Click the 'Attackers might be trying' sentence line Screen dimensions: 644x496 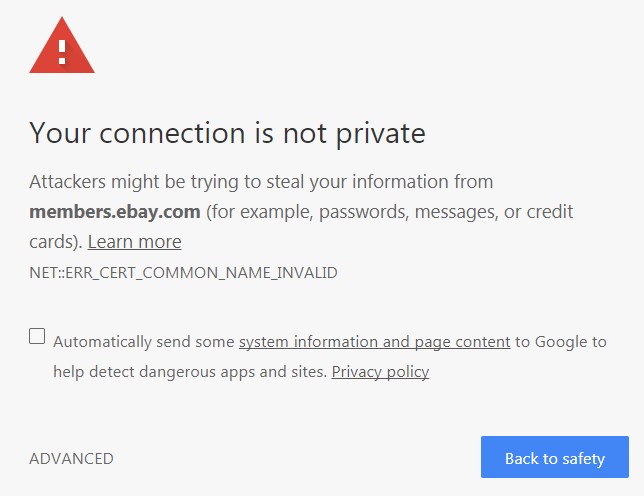pyautogui.click(x=261, y=182)
